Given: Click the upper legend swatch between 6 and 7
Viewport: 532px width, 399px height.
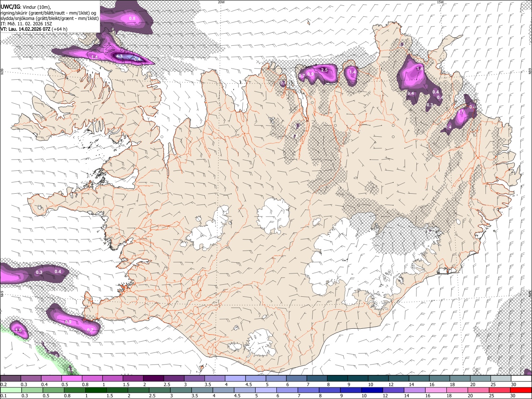Looking at the screenshot, I should [x=296, y=379].
